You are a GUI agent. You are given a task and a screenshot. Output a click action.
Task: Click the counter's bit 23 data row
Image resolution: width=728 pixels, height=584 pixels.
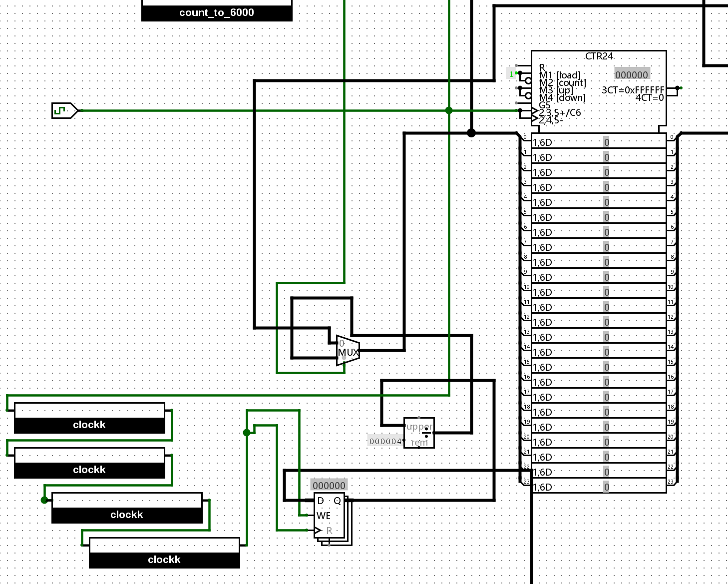(x=598, y=487)
